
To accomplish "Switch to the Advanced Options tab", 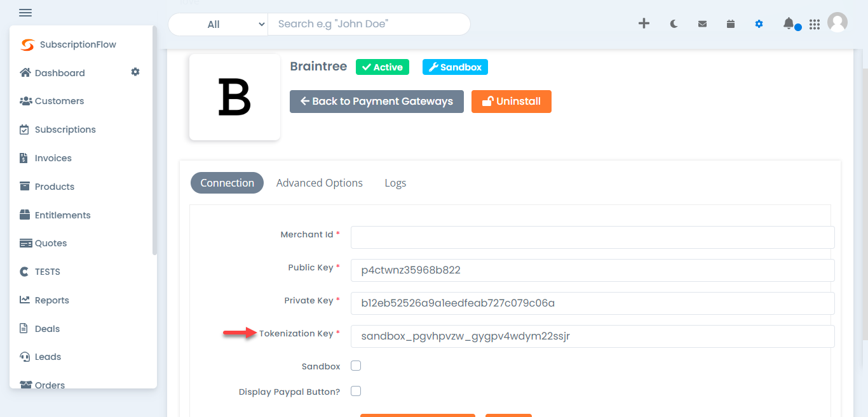I will [320, 183].
